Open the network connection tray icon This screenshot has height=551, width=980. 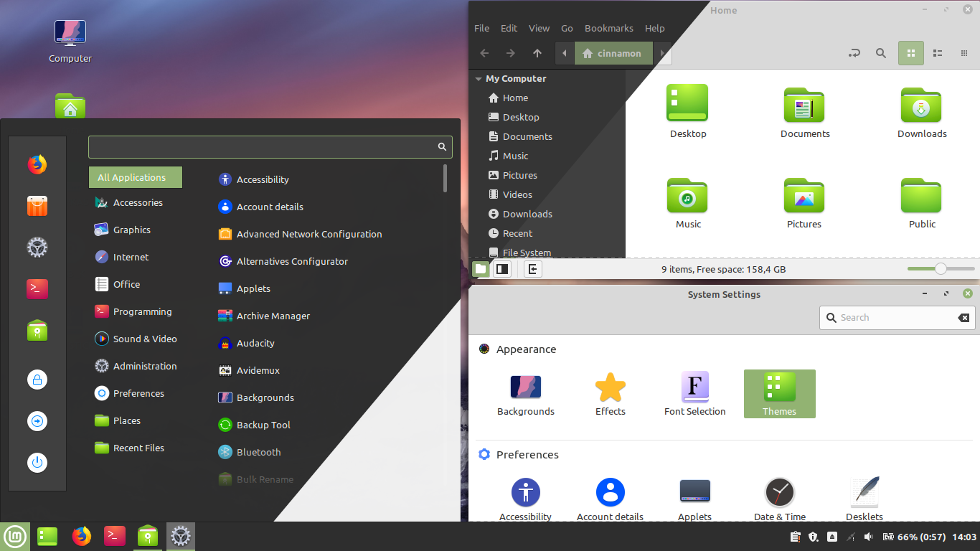click(851, 537)
